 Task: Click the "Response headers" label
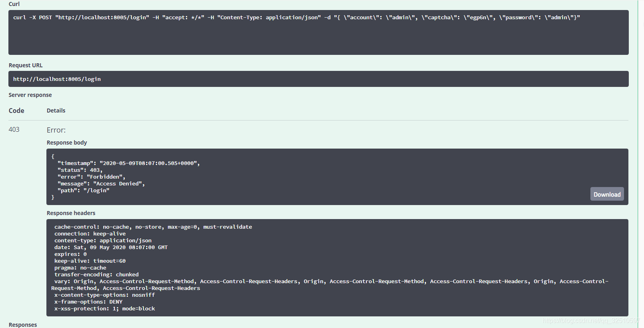pos(71,213)
